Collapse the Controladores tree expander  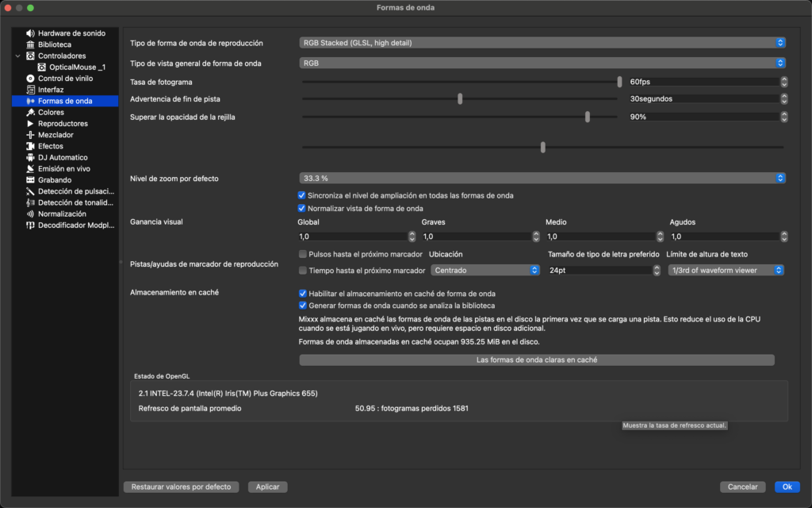17,56
